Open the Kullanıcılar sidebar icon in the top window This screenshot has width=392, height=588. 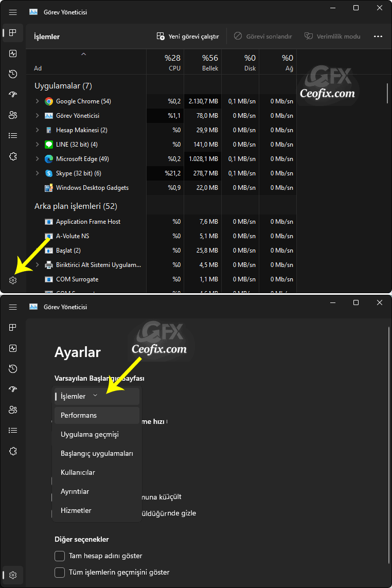pos(13,115)
